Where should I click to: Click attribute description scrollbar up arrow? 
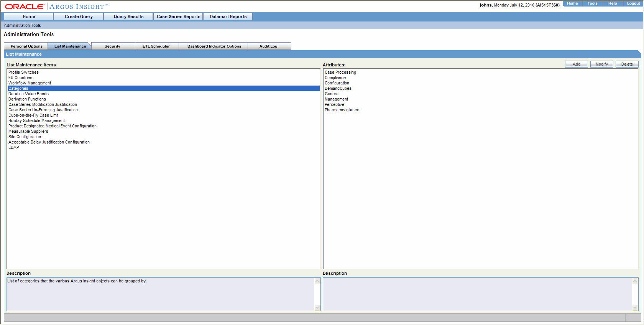[x=635, y=281]
